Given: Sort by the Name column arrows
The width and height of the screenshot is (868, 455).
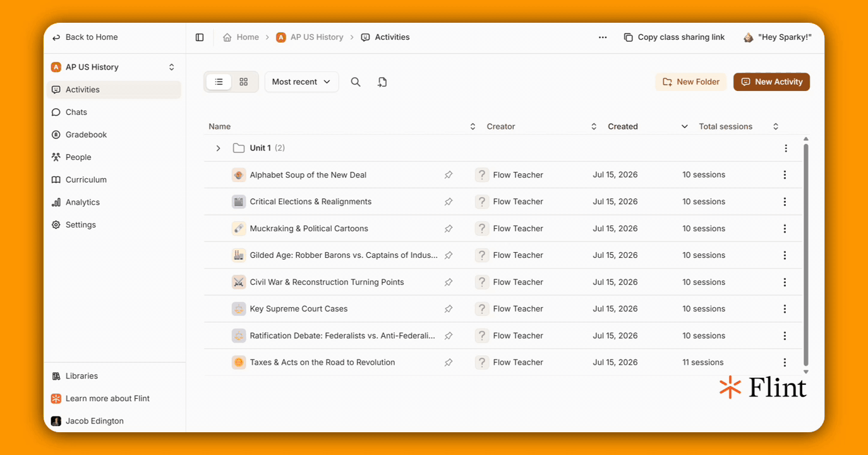Looking at the screenshot, I should pos(473,126).
